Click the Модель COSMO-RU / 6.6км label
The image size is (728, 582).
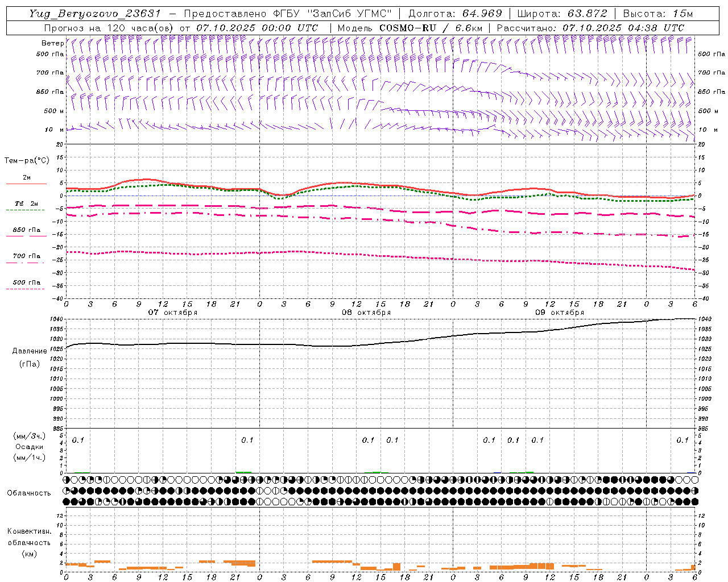[x=409, y=28]
